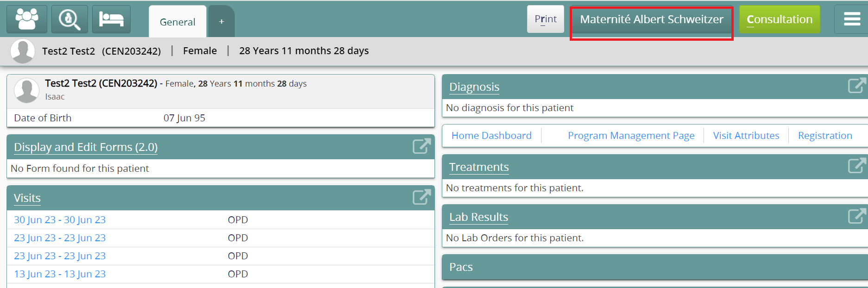Viewport: 868px width, 288px height.
Task: Open Lab Results panel expand icon
Action: coord(856,216)
